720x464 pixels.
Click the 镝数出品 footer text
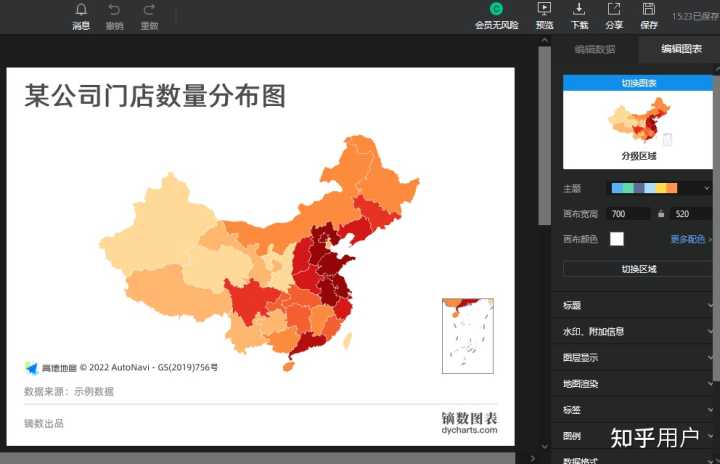click(x=44, y=423)
